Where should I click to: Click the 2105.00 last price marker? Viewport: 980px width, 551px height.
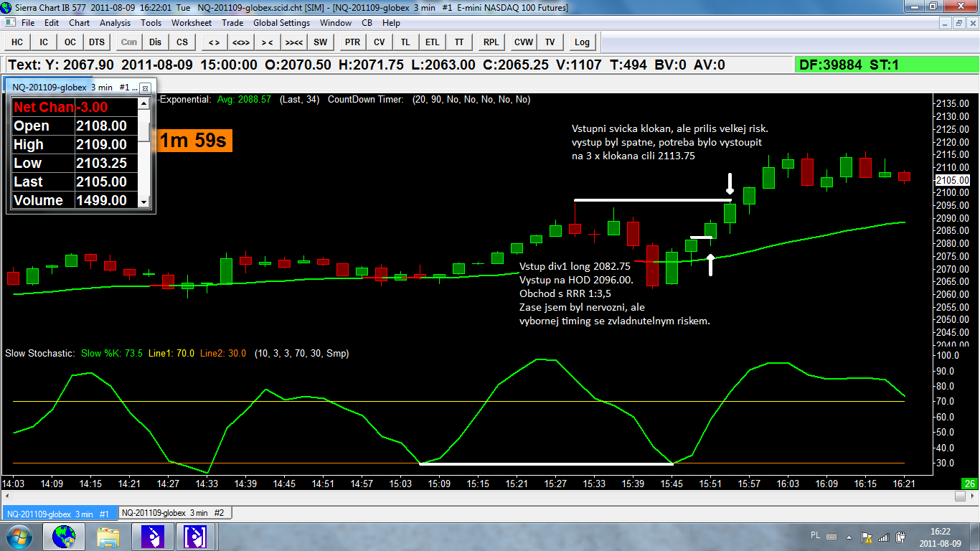click(x=951, y=180)
